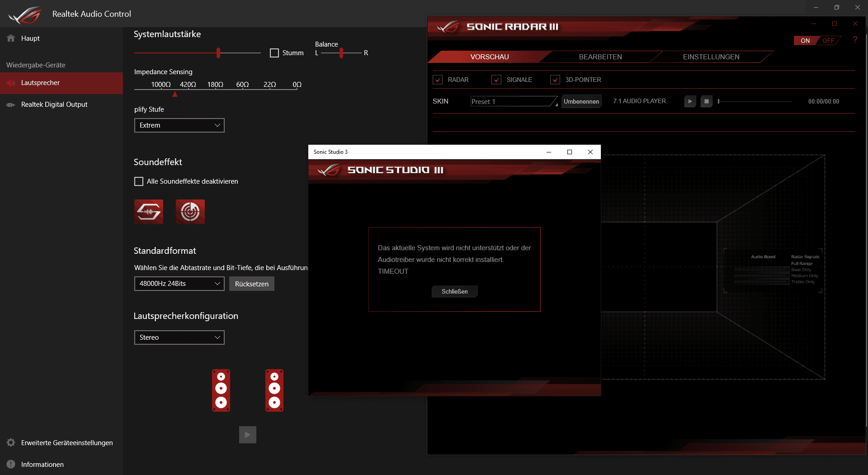The width and height of the screenshot is (868, 475).
Task: Adjust the Balance slider handle
Action: click(341, 53)
